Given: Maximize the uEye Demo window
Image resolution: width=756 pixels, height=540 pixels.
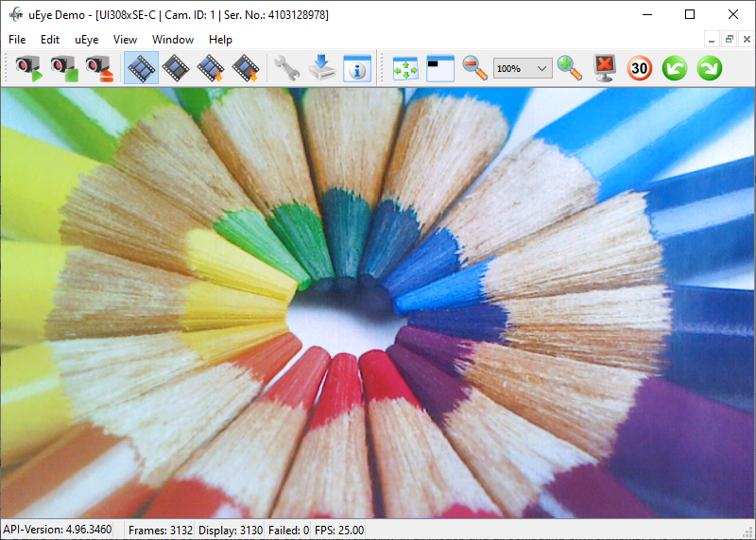Looking at the screenshot, I should (x=690, y=14).
